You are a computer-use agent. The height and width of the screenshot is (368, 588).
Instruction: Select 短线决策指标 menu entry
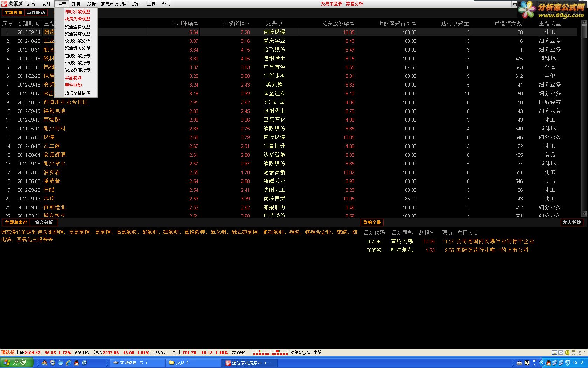(x=76, y=56)
